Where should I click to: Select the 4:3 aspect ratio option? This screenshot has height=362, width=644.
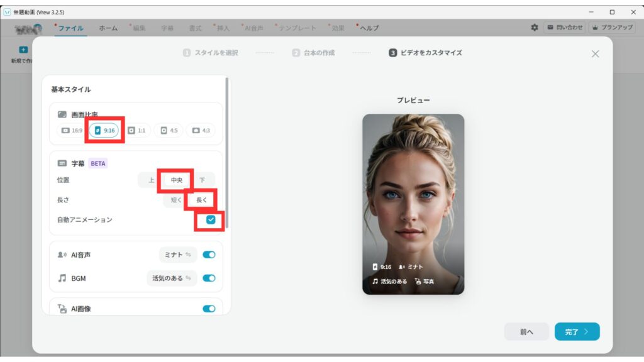201,130
